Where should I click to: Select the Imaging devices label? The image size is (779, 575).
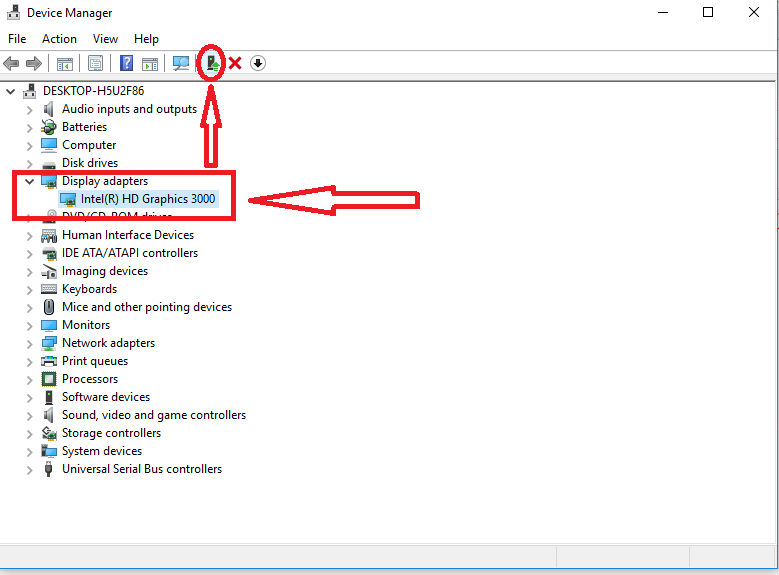105,271
